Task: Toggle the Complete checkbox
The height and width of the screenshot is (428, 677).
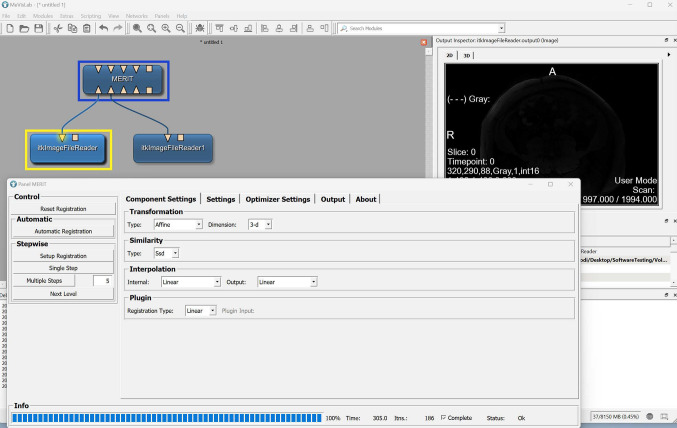Action: (442, 418)
